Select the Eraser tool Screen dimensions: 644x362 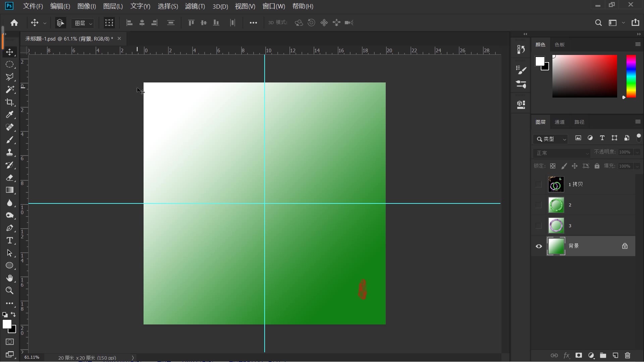(9, 178)
